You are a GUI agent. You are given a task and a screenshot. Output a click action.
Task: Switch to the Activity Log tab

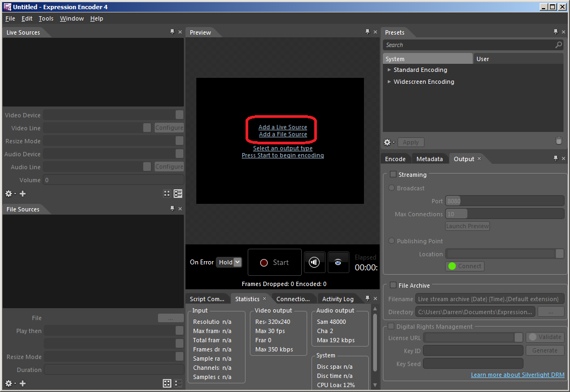[337, 299]
